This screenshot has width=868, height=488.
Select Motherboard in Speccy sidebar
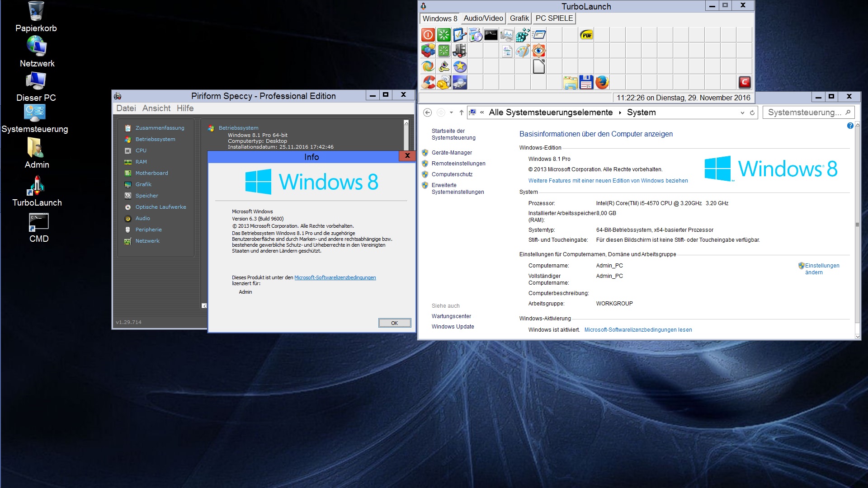(151, 173)
